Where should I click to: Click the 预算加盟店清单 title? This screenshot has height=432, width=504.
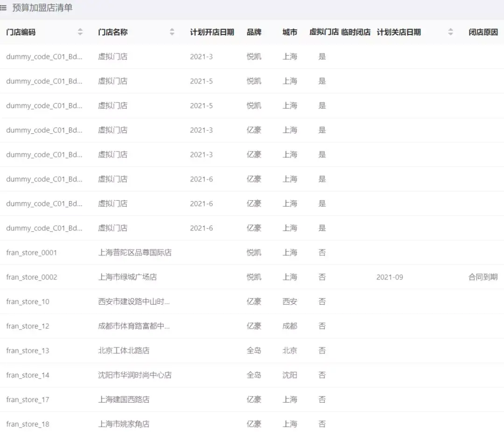click(x=42, y=8)
